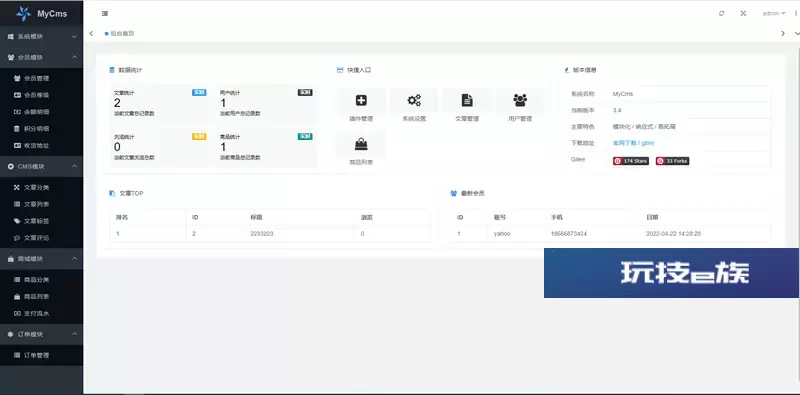Image resolution: width=800 pixels, height=395 pixels.
Task: Open the 文章管理 document shortcut
Action: pos(467,106)
